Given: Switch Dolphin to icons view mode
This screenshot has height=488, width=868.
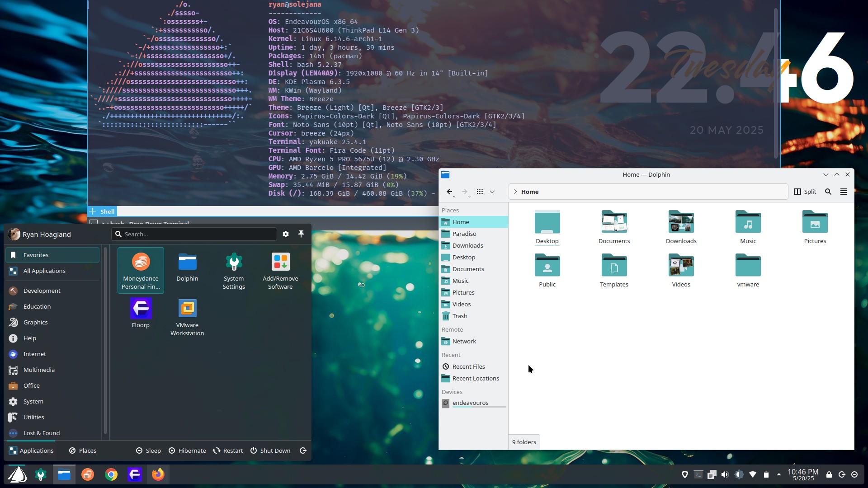Looking at the screenshot, I should pos(480,192).
